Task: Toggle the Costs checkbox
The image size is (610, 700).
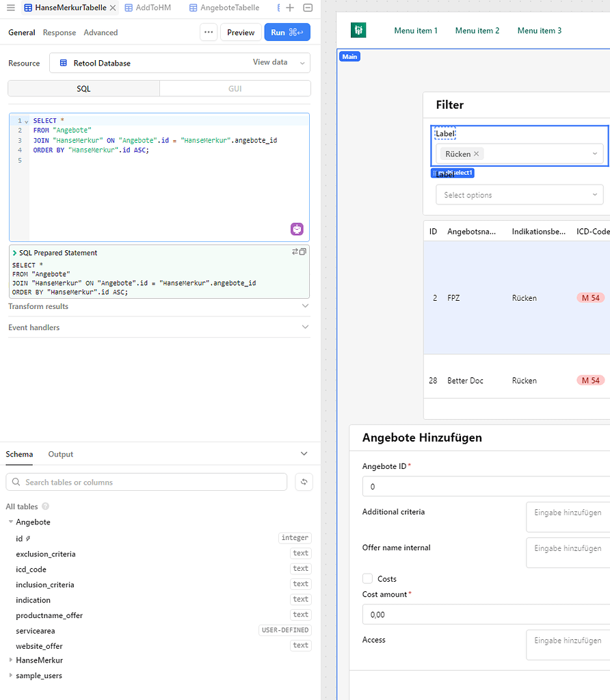Action: pyautogui.click(x=367, y=578)
